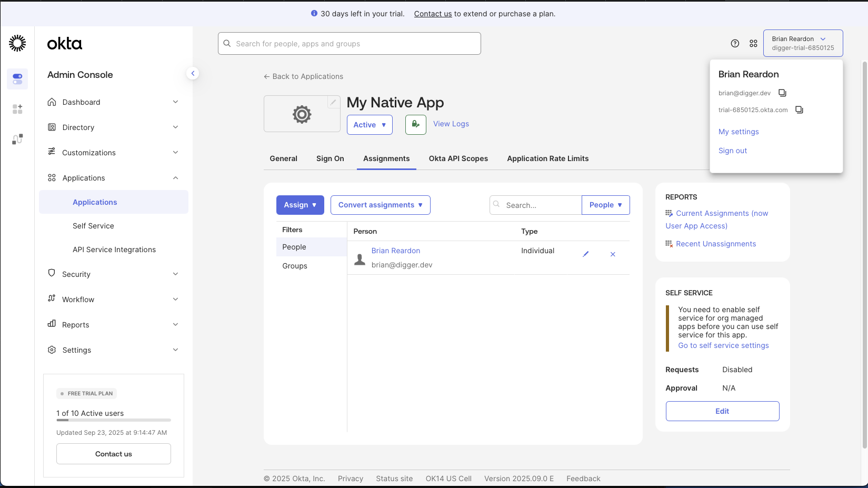Open the Active status dropdown

(370, 125)
